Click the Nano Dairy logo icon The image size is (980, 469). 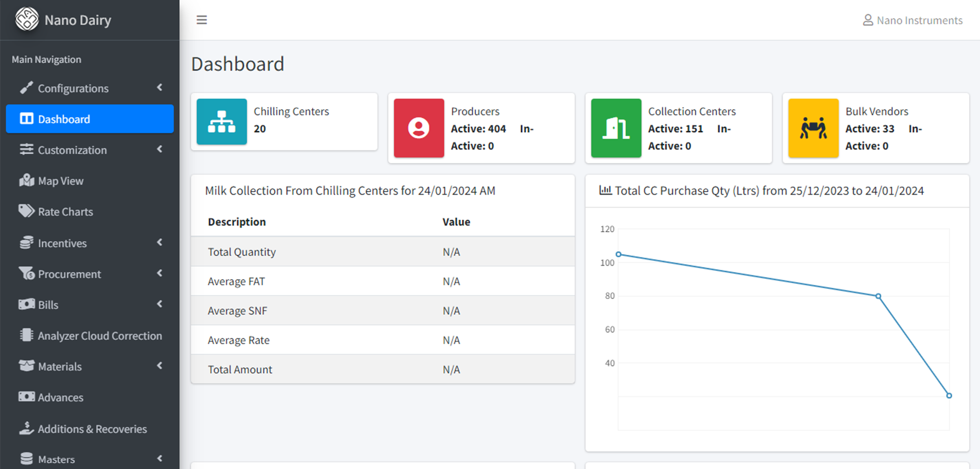click(x=27, y=20)
